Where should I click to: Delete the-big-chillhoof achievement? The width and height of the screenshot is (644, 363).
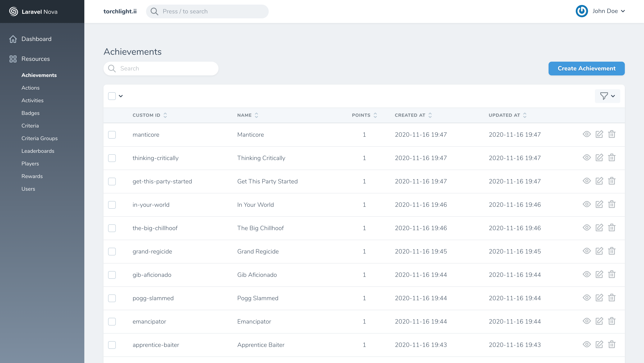point(612,228)
